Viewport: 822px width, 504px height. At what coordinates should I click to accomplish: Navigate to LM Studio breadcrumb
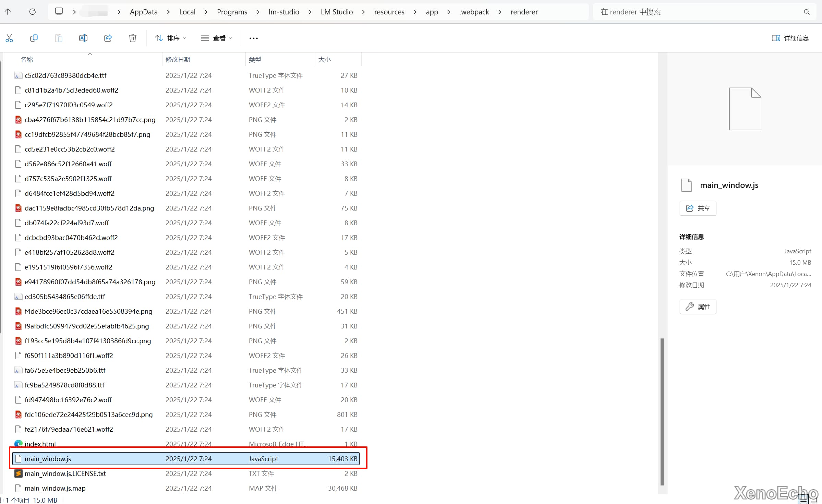tap(337, 12)
